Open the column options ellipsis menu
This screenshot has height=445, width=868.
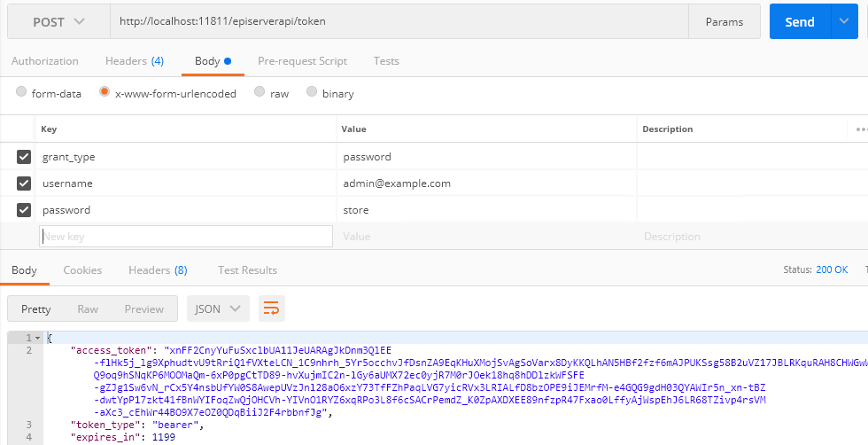pos(861,129)
